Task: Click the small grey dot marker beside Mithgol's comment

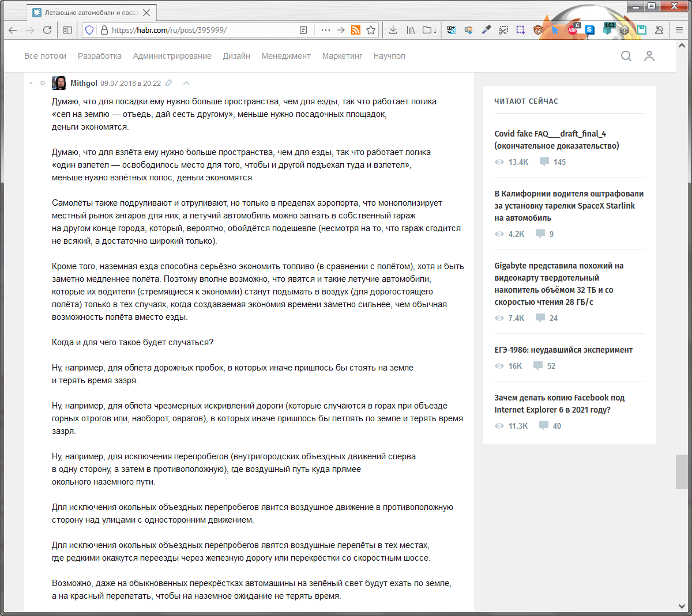Action: pyautogui.click(x=31, y=83)
